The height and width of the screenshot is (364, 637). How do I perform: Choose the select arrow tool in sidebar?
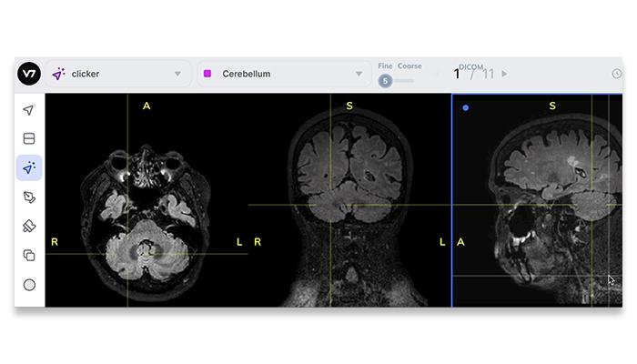click(x=29, y=110)
